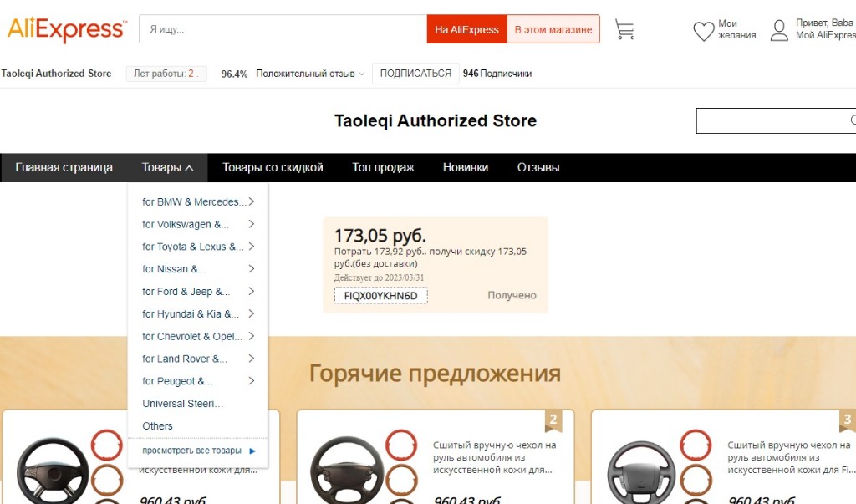
Task: Select 'for Land Rover &...' menu item
Action: (185, 359)
